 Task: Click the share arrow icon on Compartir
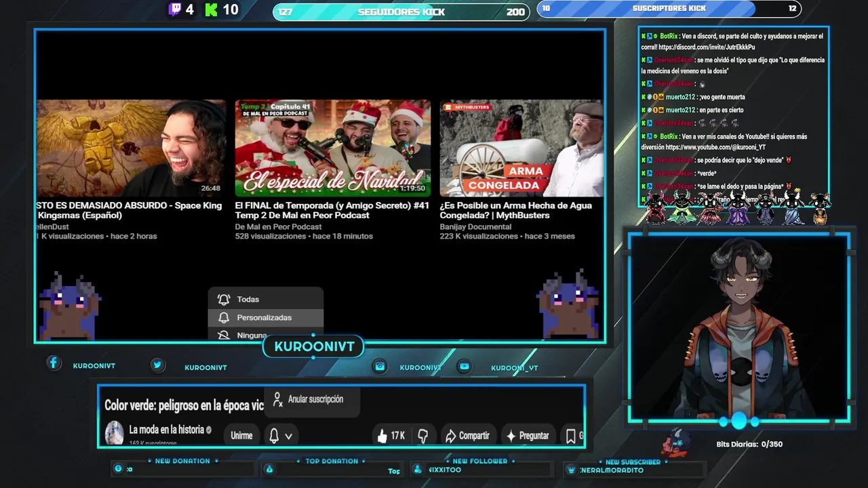pos(450,436)
